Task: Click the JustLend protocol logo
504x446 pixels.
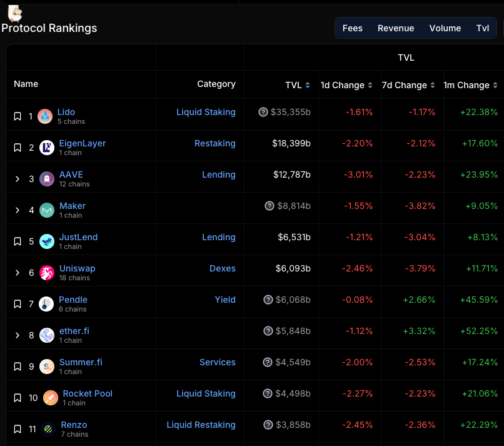Action: [x=47, y=241]
